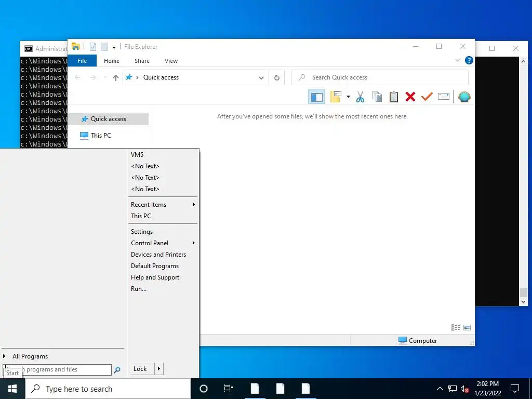Viewport: 532px width, 399px height.
Task: Open the folder options toolbar icon
Action: [336, 97]
